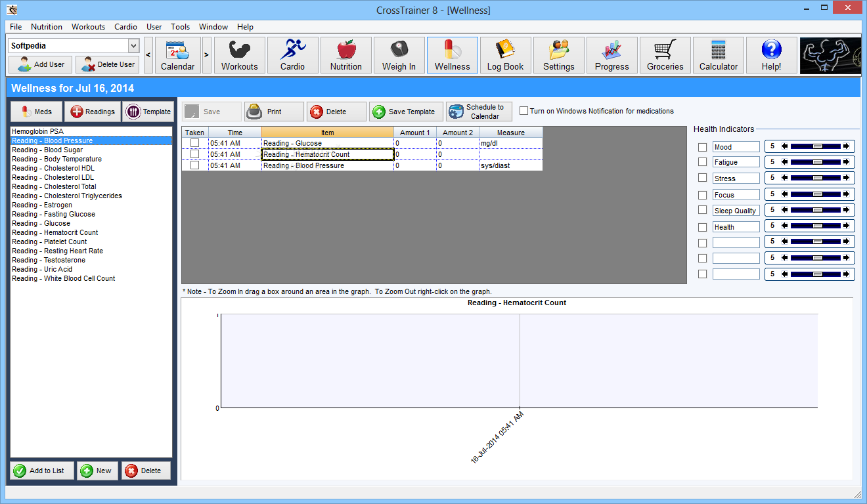Open the Log Book icon
This screenshot has width=867, height=504.
click(506, 55)
